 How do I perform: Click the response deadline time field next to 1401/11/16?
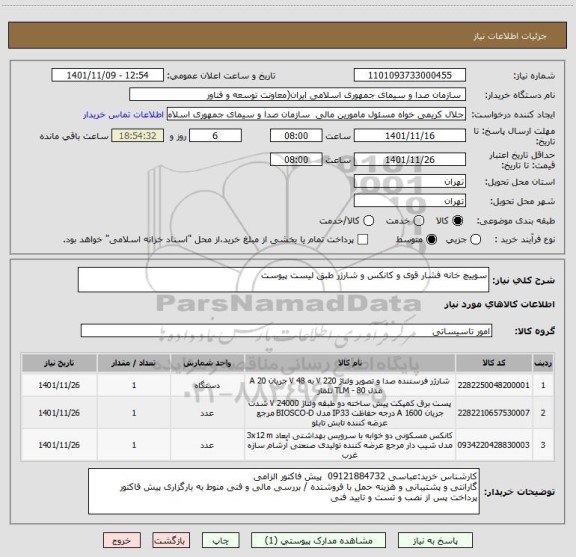click(296, 136)
